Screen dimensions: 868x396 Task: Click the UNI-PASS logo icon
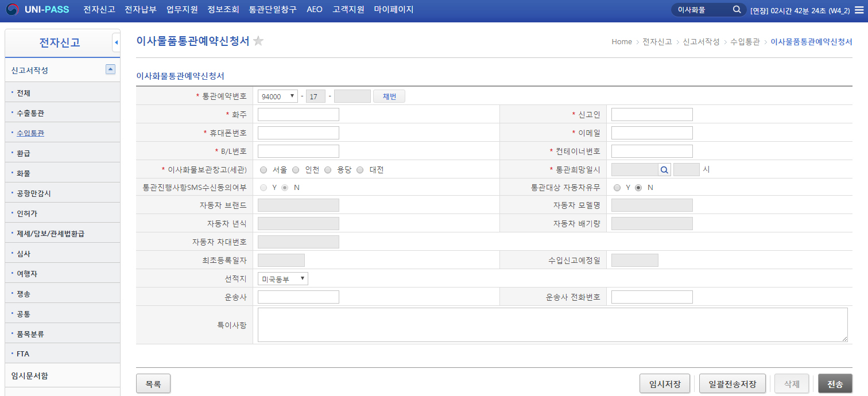pyautogui.click(x=12, y=10)
